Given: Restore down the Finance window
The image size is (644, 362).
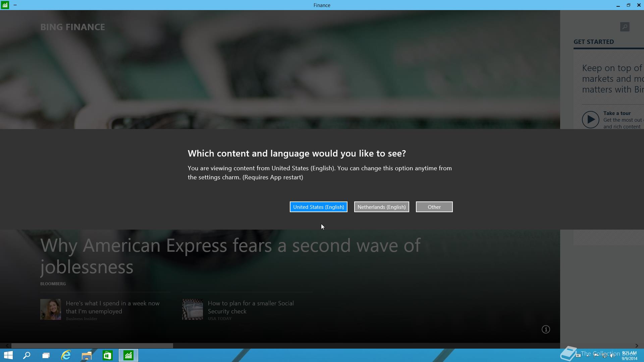Looking at the screenshot, I should 628,5.
